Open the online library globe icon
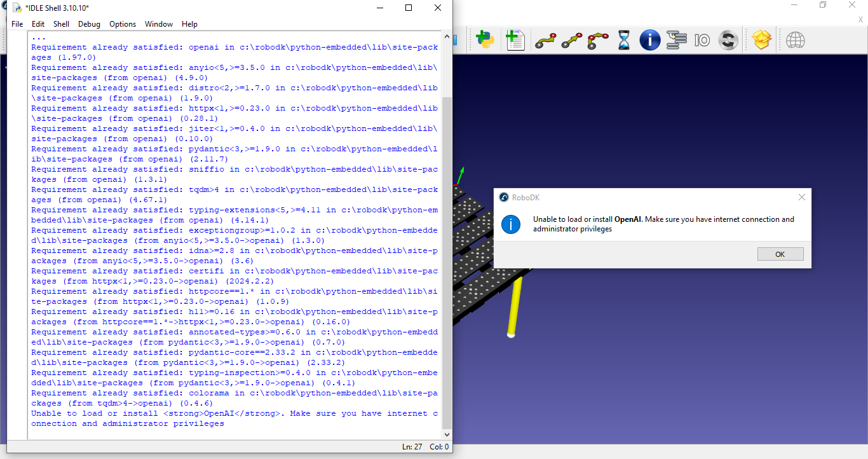The image size is (868, 459). coord(795,41)
